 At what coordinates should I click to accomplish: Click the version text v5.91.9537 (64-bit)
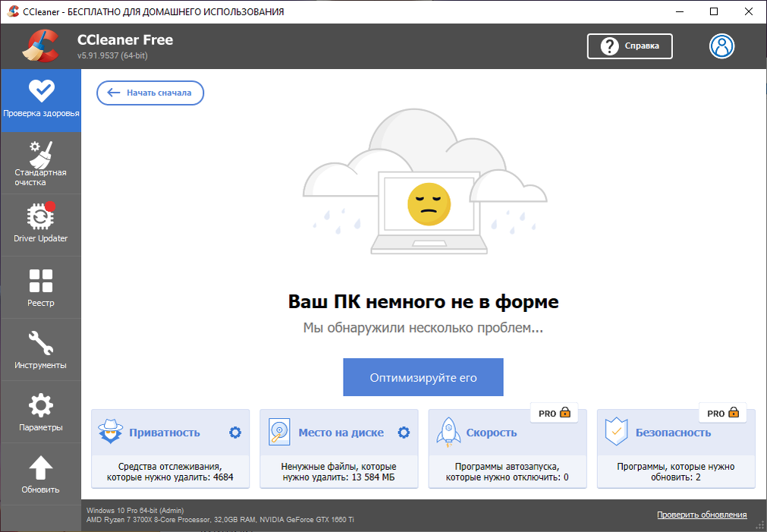click(x=112, y=56)
